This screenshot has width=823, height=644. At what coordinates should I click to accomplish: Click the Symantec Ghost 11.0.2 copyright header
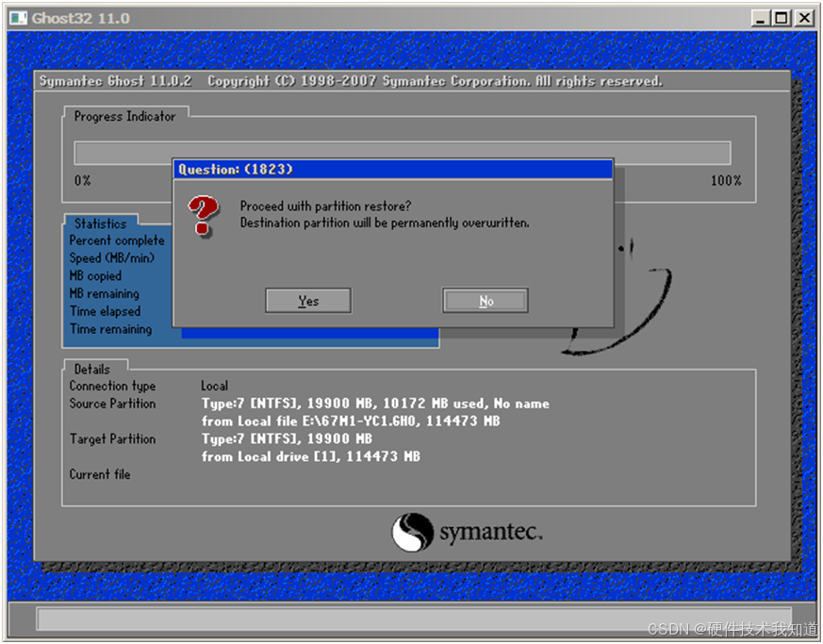pos(351,81)
